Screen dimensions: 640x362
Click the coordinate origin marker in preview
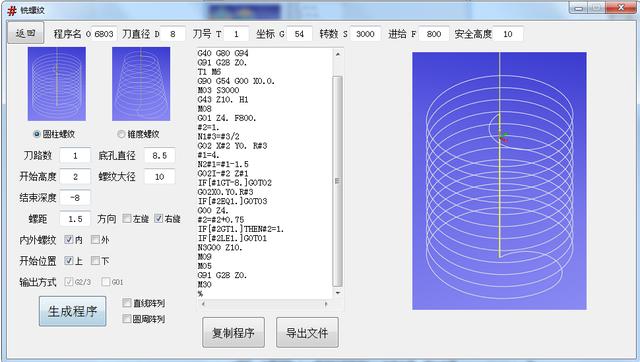pos(504,137)
